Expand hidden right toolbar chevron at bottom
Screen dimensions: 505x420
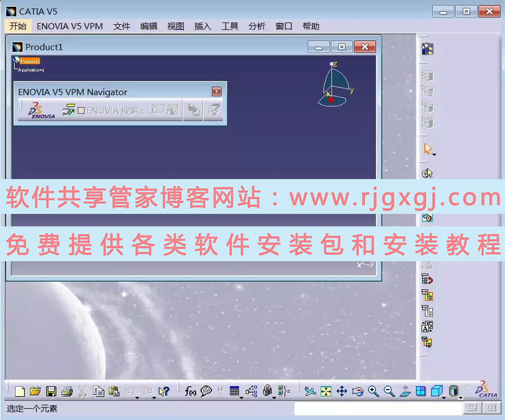click(x=432, y=374)
